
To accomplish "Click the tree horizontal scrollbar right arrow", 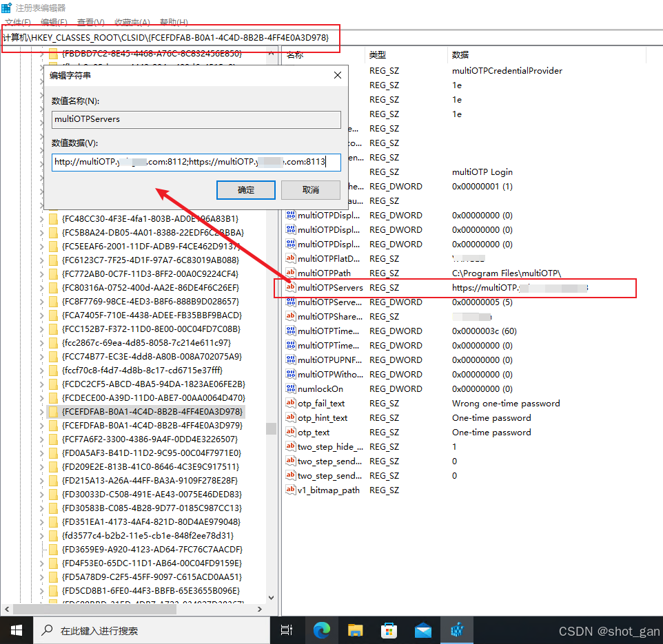I will pos(260,609).
